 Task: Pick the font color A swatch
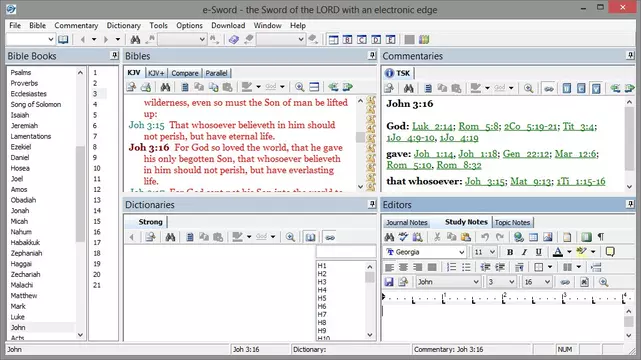pyautogui.click(x=558, y=252)
